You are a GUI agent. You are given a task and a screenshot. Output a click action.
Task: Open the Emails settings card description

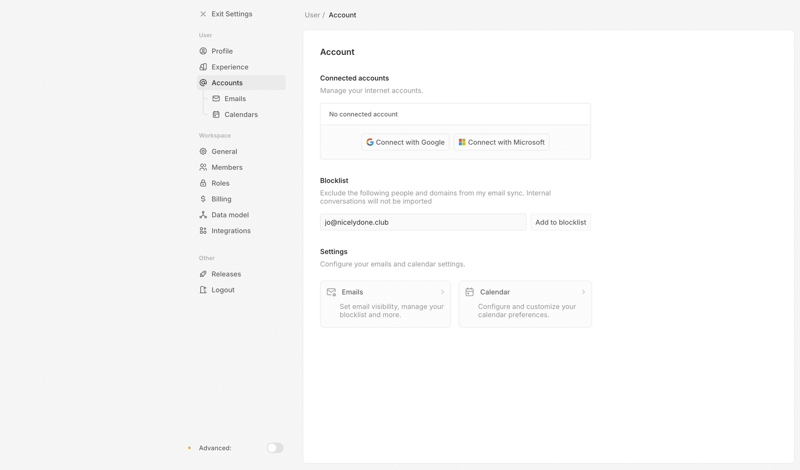coord(391,311)
